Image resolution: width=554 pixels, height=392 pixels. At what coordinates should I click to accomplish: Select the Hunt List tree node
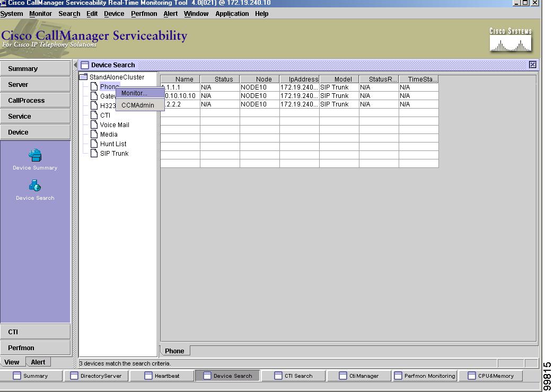113,144
